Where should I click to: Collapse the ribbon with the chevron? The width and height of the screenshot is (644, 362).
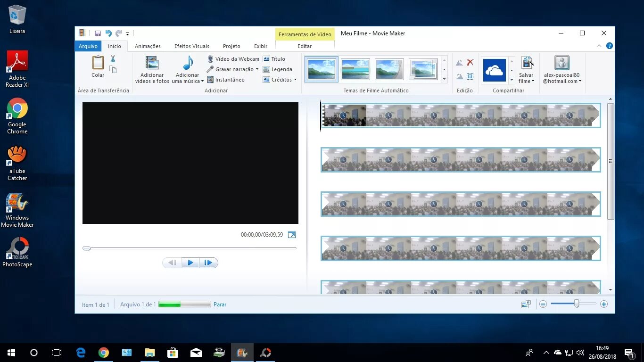pos(599,46)
